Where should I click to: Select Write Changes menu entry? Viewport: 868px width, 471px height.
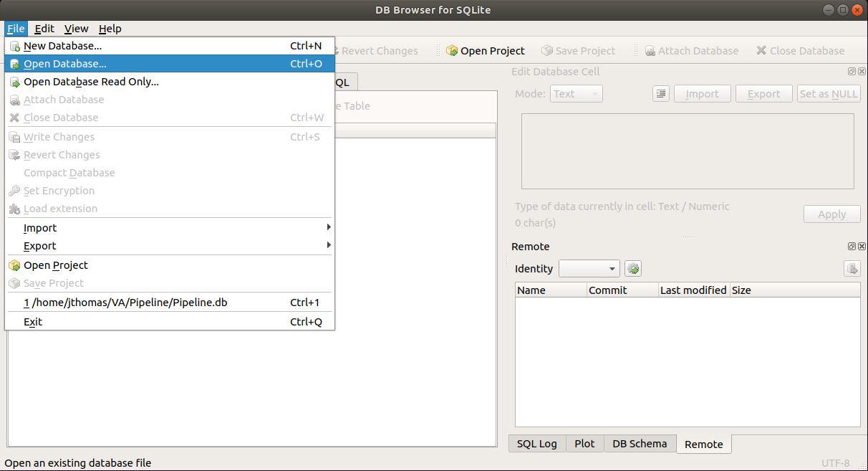pyautogui.click(x=170, y=137)
